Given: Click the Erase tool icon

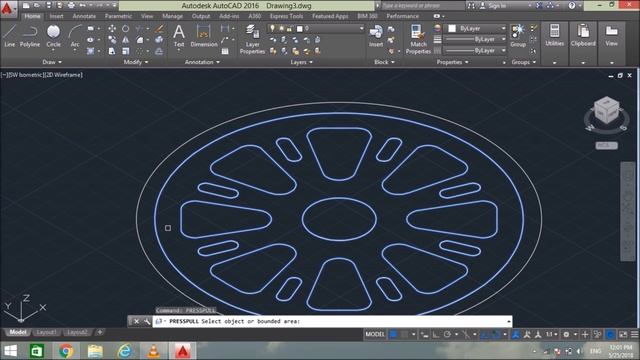Looking at the screenshot, I should pos(159,29).
